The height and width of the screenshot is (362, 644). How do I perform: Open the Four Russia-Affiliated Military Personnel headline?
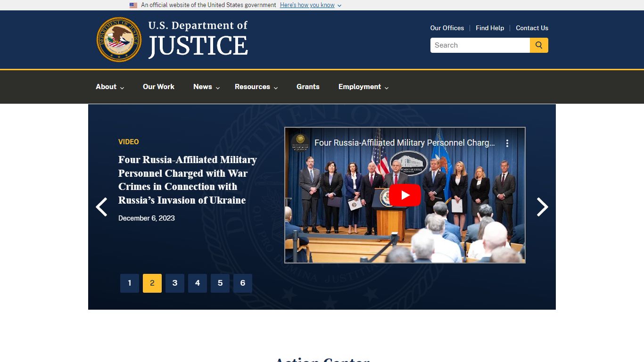coord(188,180)
